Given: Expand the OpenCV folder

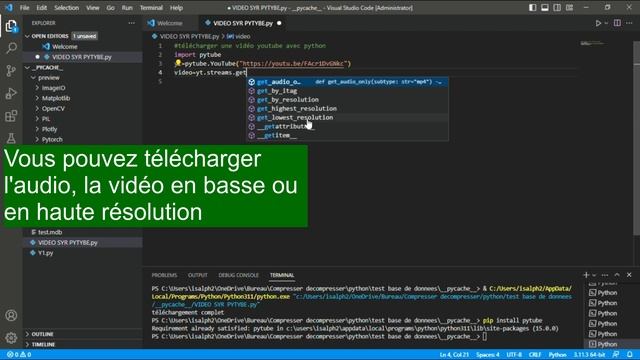Looking at the screenshot, I should coord(37,109).
